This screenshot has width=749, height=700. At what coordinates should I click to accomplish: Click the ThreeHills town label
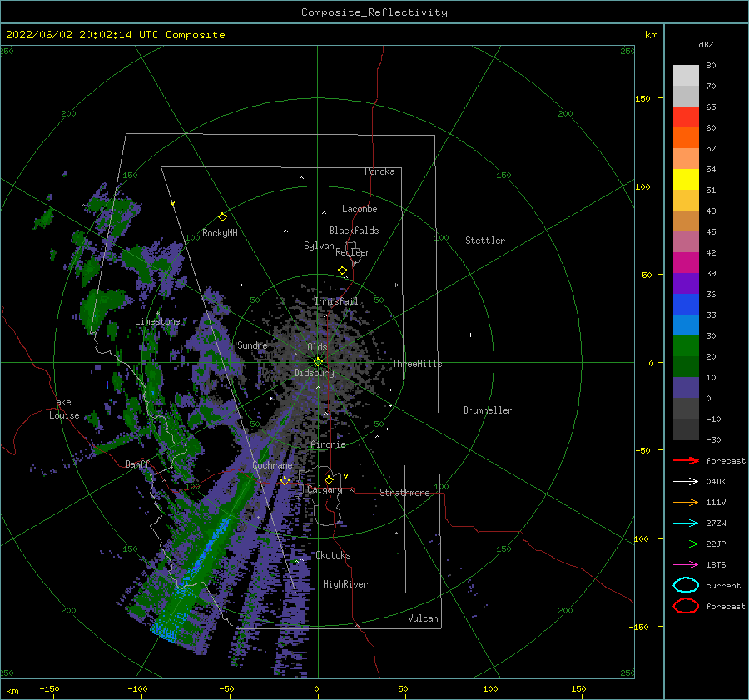[x=417, y=364]
